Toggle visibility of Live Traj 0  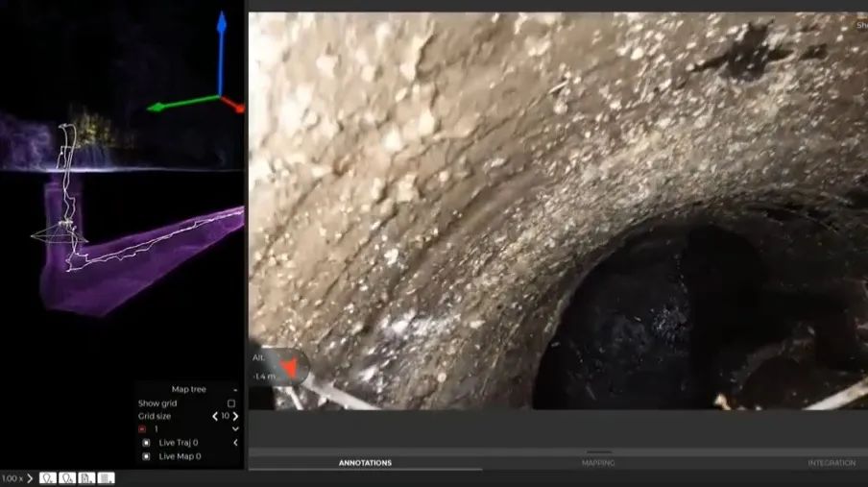[x=146, y=443]
